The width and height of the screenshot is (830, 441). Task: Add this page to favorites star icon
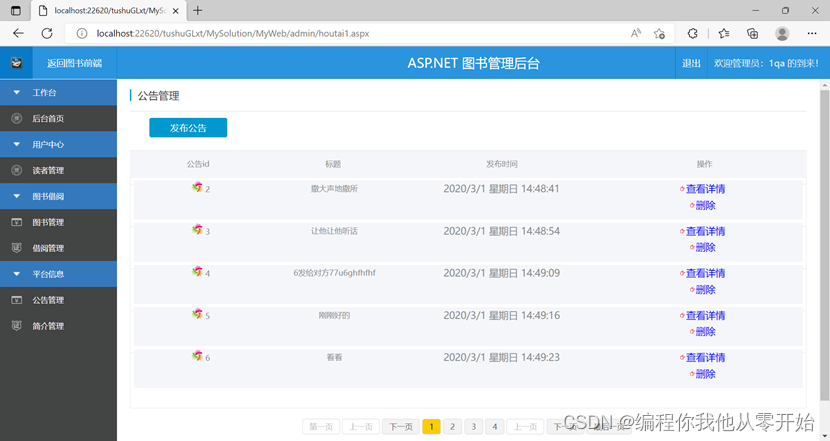click(659, 33)
